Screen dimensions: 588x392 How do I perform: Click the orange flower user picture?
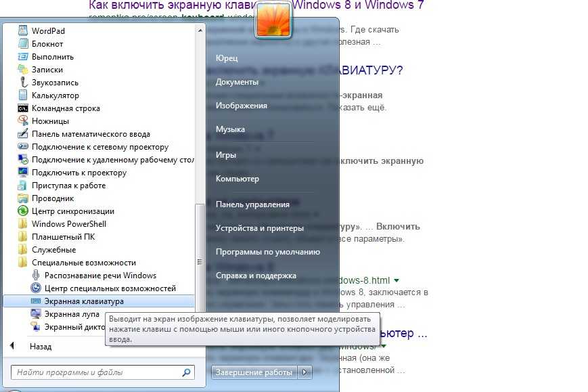point(273,20)
